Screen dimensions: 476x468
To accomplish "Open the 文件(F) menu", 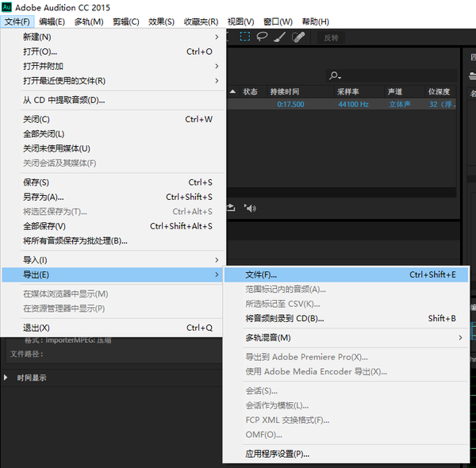I will [x=17, y=22].
